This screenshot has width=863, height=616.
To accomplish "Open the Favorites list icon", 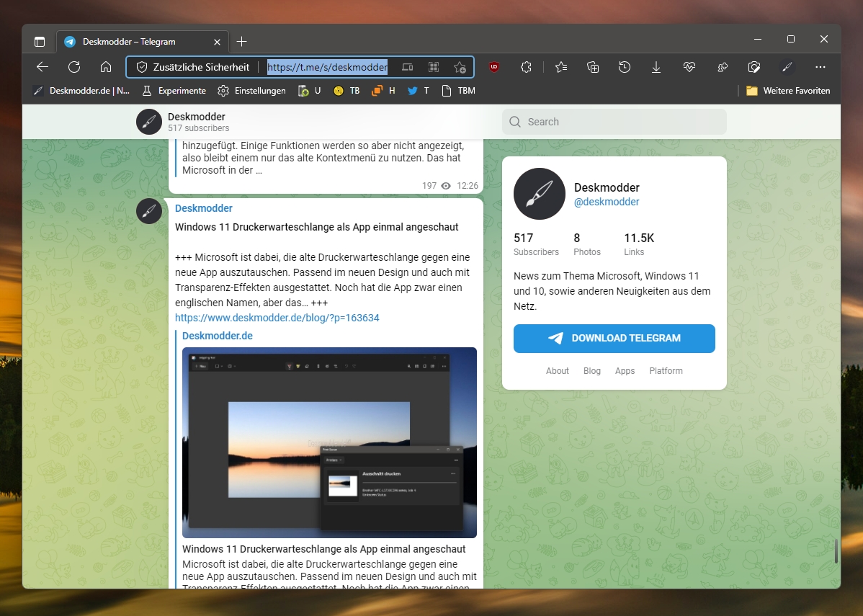I will [561, 67].
